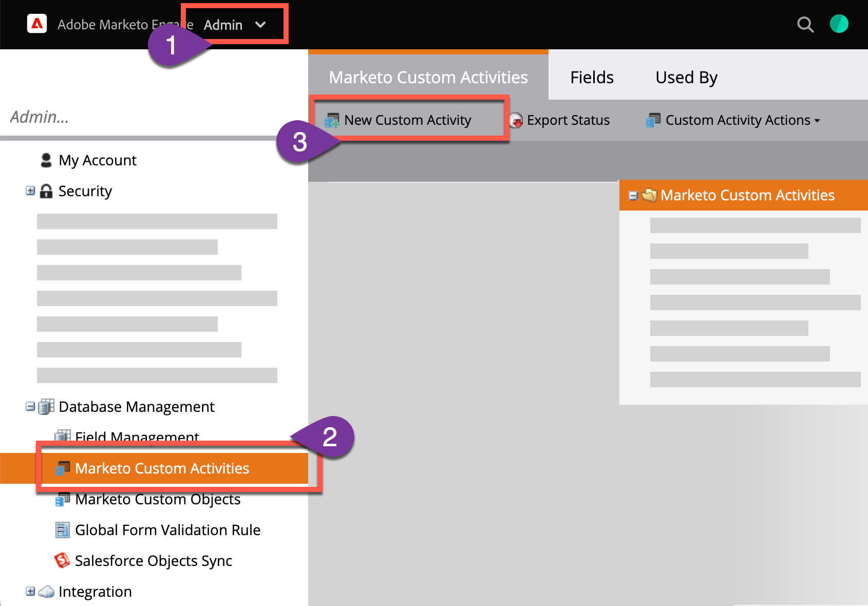Click the Salesforce Objects Sync icon

pos(62,560)
